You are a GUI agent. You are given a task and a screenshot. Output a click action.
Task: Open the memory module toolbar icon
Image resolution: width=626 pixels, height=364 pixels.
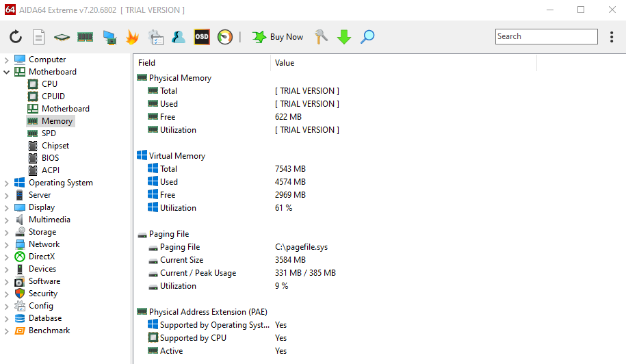tap(85, 37)
